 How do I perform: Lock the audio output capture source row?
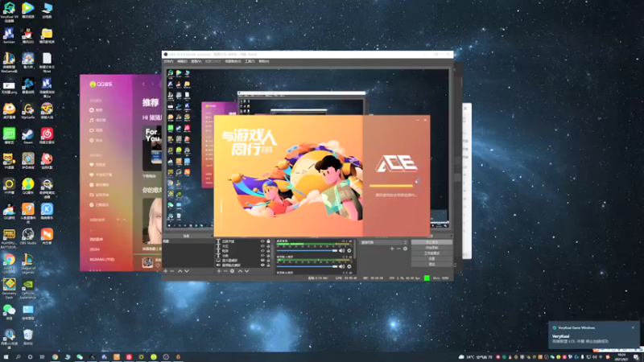click(268, 265)
